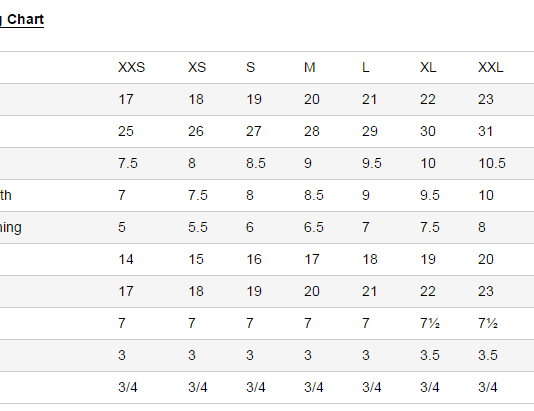Click the 7½ value under XXL
This screenshot has height=411, width=534.
488,323
